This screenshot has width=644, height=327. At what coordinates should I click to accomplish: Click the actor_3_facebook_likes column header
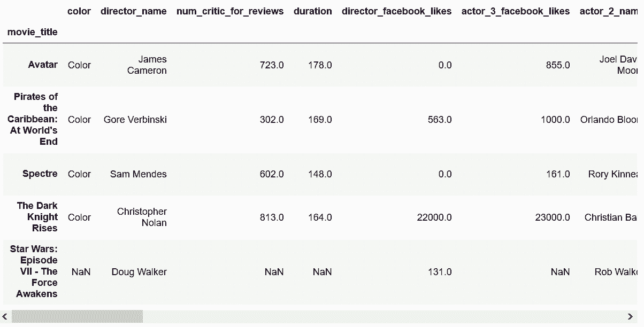(516, 11)
